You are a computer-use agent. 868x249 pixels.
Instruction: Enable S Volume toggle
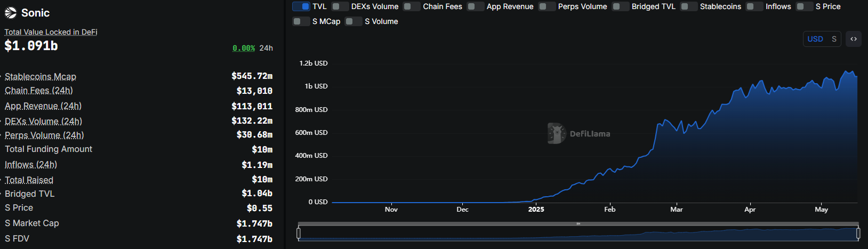pyautogui.click(x=353, y=21)
